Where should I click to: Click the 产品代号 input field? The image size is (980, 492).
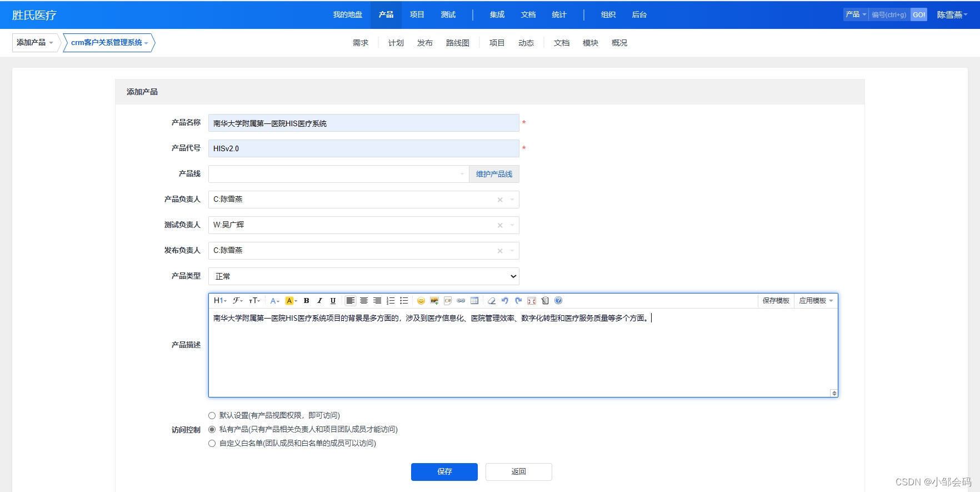pos(364,148)
